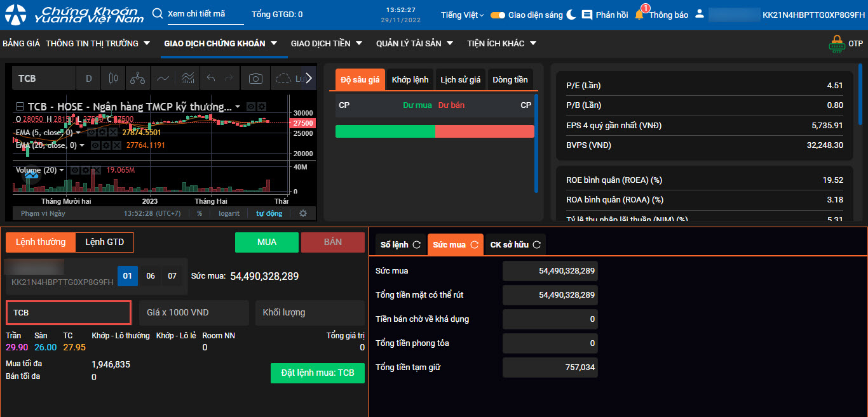Open settings gear for EMA 20 indicator
Screen dimensions: 868x417
coord(105,145)
